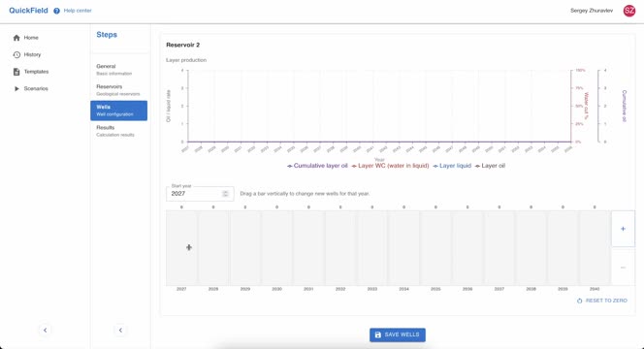Click the 2035 year label under bars

click(x=435, y=289)
